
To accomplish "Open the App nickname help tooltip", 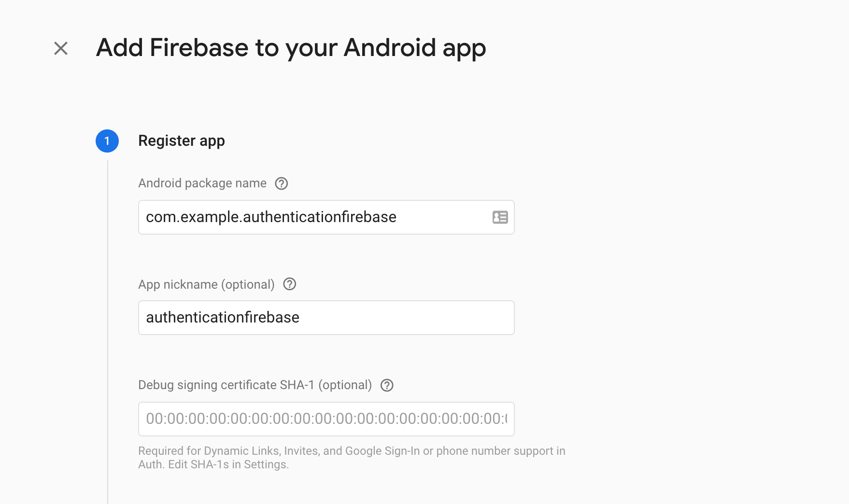I will tap(290, 284).
